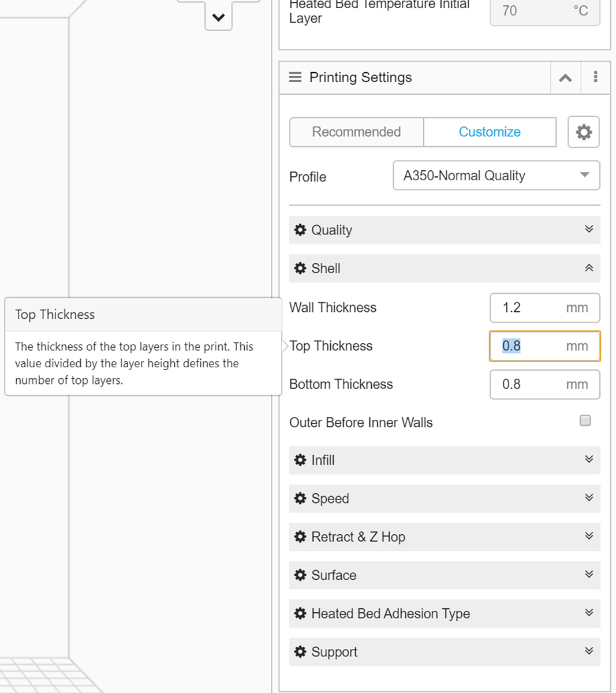The height and width of the screenshot is (693, 616).
Task: Expand Heated Bed Adhesion Type arrows
Action: coord(589,613)
